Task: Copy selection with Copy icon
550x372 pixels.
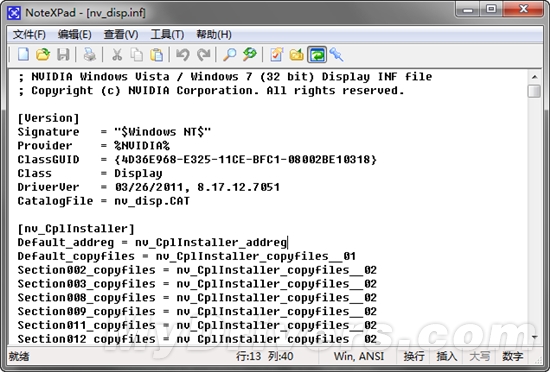Action: tap(136, 55)
